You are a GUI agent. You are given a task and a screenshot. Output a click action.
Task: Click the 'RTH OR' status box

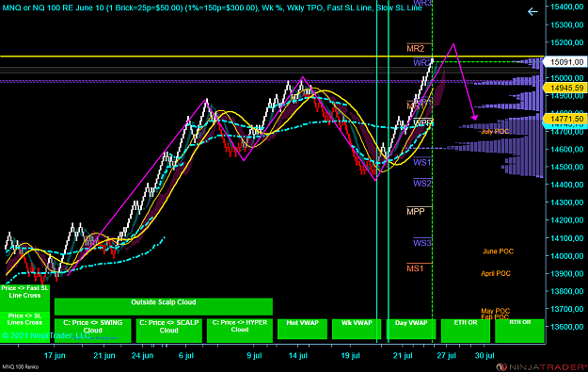[519, 331]
